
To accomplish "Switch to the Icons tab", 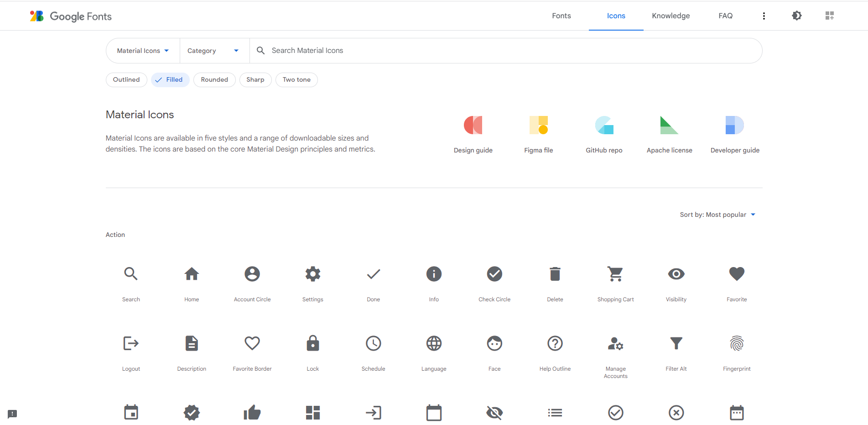I will point(616,16).
